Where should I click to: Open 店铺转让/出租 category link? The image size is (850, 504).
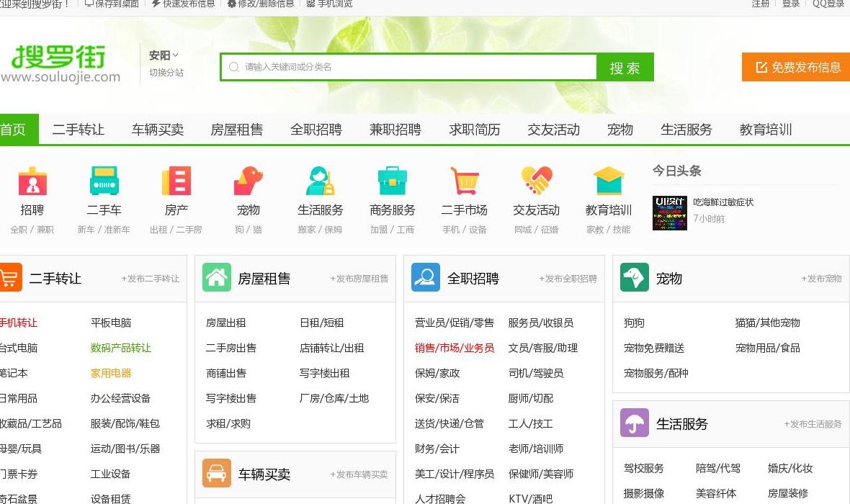[332, 348]
